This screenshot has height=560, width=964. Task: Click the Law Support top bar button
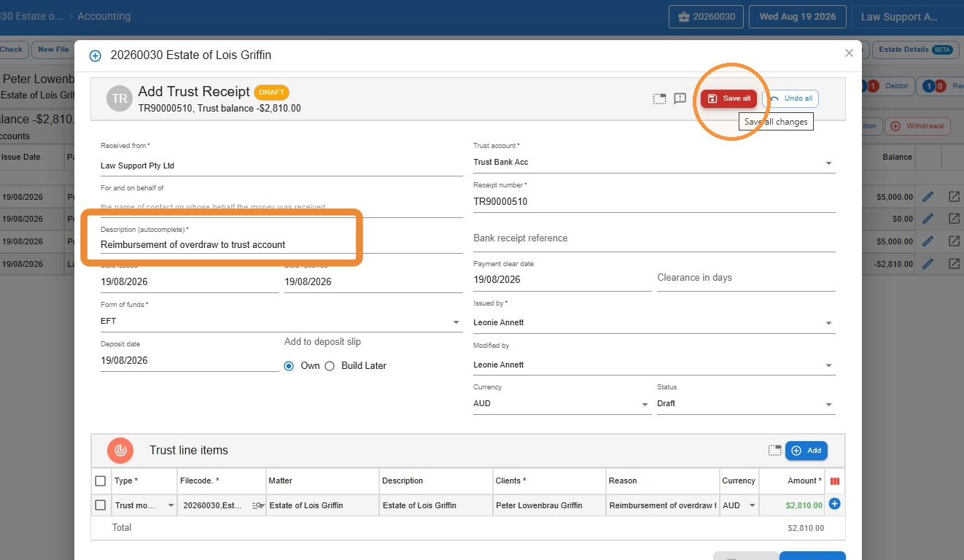(x=907, y=17)
